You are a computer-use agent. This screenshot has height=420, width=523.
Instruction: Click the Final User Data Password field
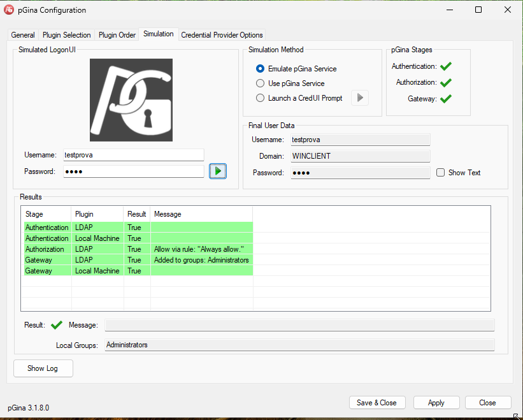(x=360, y=173)
